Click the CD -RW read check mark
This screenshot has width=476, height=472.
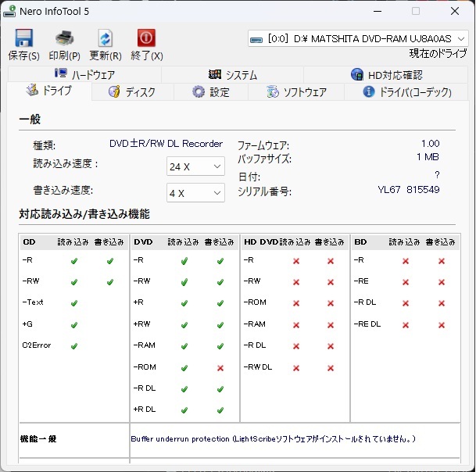(74, 282)
